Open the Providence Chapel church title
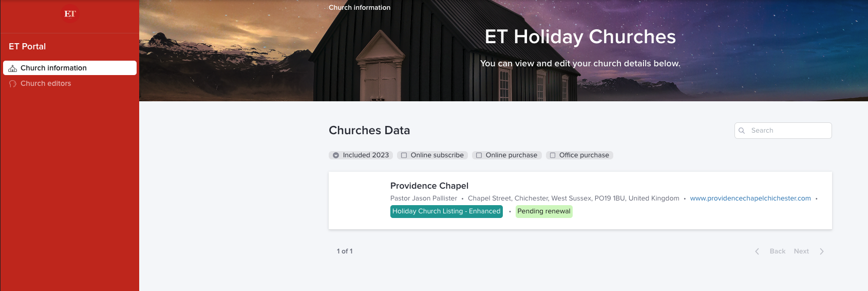The width and height of the screenshot is (868, 291). 429,186
